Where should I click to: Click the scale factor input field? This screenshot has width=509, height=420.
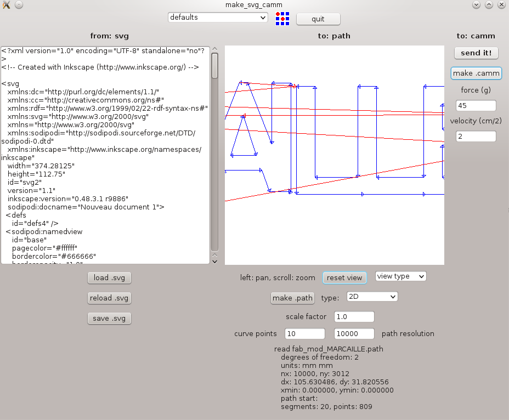coord(354,317)
